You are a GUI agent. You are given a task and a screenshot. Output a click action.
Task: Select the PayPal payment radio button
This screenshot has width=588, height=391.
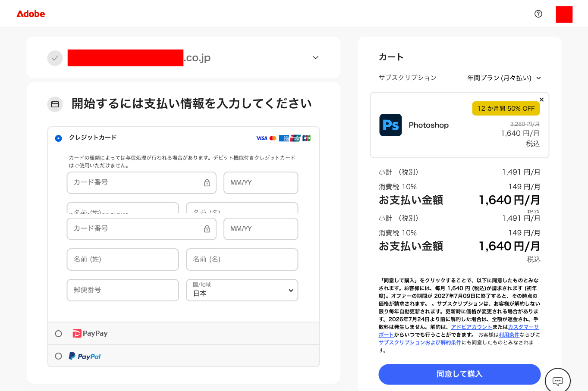coord(59,356)
